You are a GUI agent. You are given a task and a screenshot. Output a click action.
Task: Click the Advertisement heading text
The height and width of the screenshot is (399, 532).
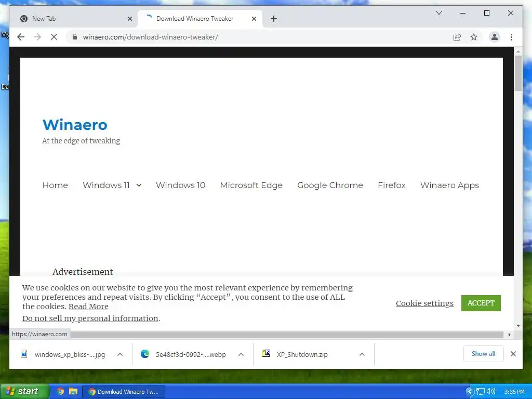pos(83,272)
